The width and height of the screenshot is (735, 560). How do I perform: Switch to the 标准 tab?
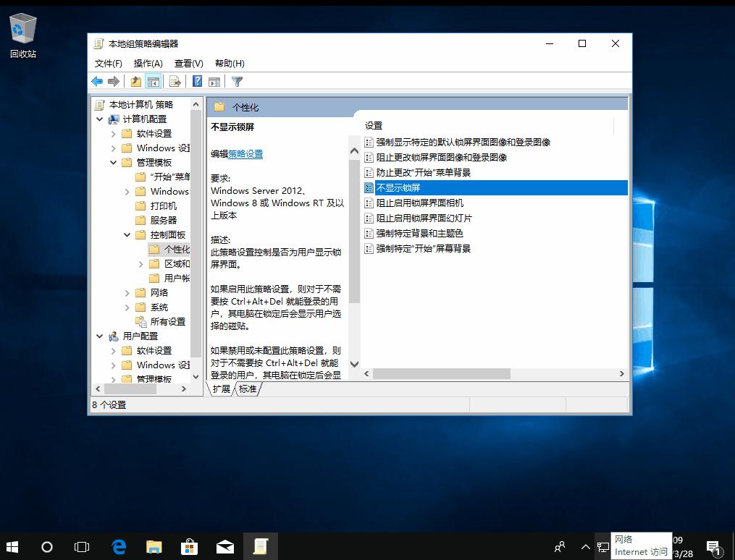[x=248, y=389]
